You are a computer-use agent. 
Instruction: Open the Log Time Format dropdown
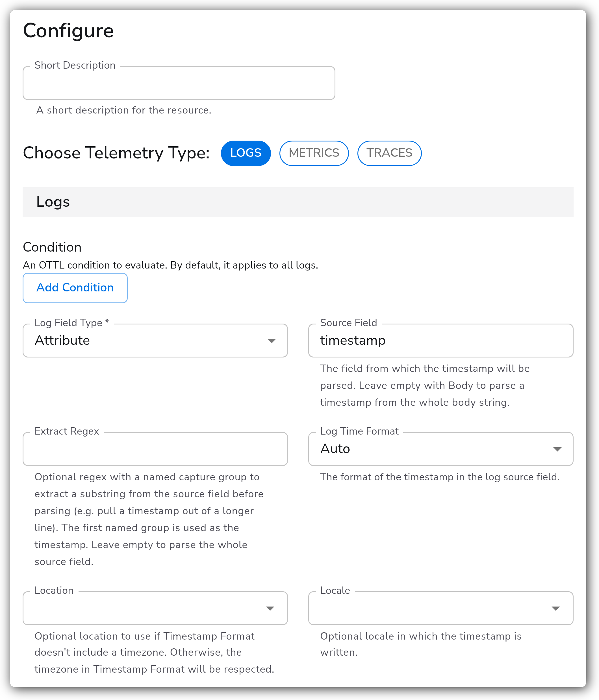[441, 449]
